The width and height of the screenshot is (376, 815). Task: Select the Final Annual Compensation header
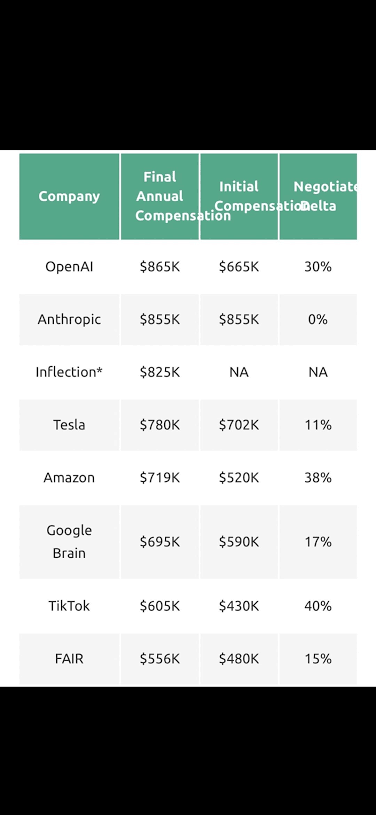(x=160, y=196)
